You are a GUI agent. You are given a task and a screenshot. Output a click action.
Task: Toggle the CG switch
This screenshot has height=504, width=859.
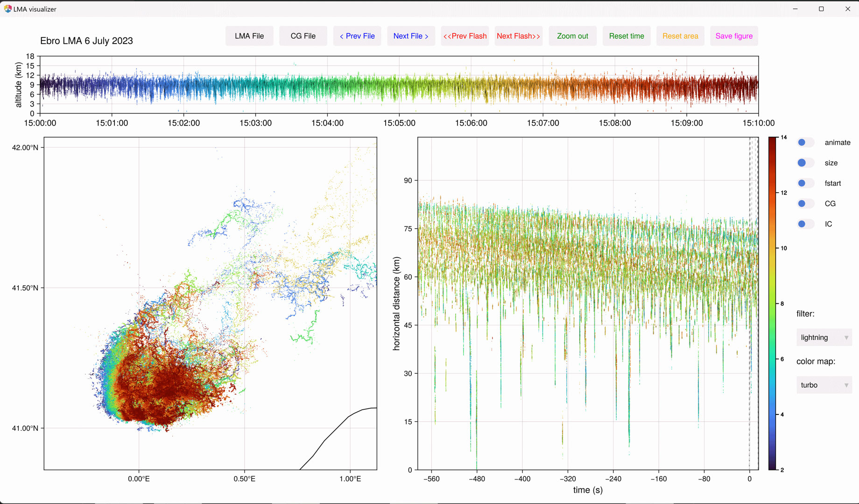[806, 203]
